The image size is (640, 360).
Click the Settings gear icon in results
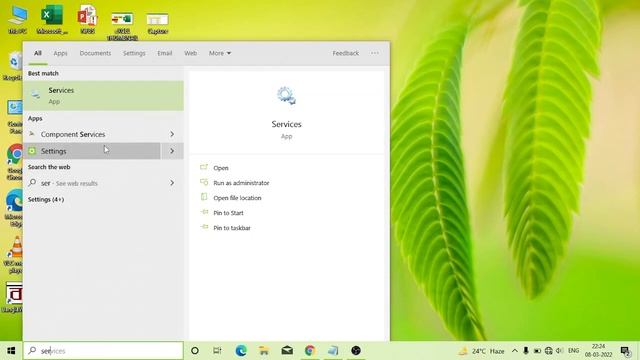coord(32,151)
